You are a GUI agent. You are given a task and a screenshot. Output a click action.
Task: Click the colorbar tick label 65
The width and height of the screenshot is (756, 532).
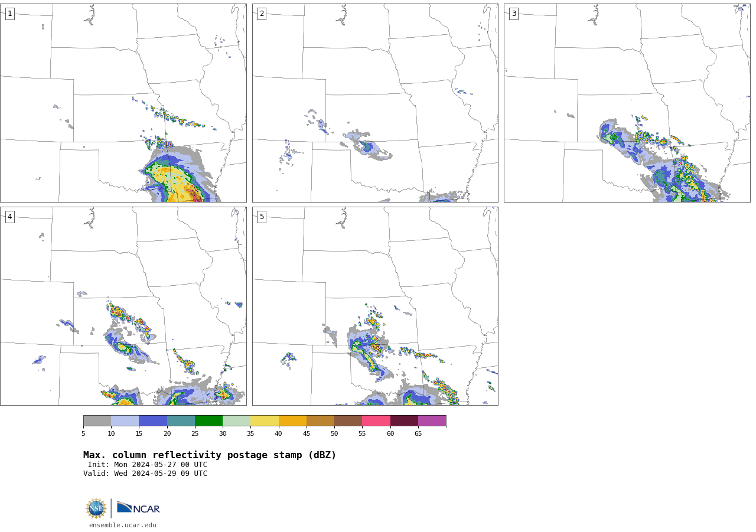[x=418, y=433]
